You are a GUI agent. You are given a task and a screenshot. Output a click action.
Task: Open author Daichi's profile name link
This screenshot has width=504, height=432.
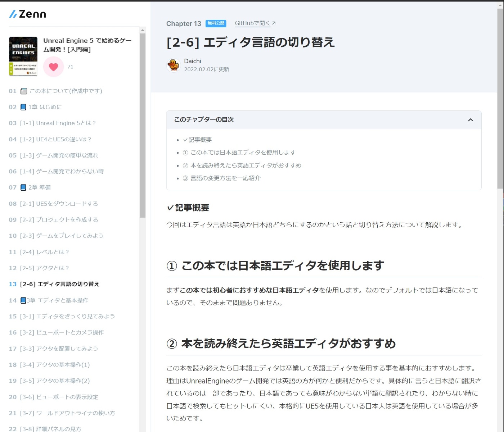click(193, 61)
